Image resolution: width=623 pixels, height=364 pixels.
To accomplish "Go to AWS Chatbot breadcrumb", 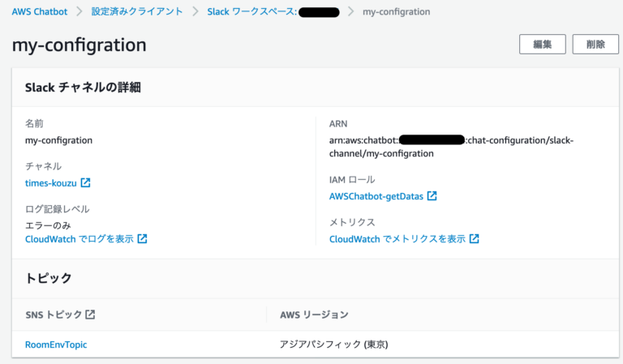I will [x=40, y=11].
